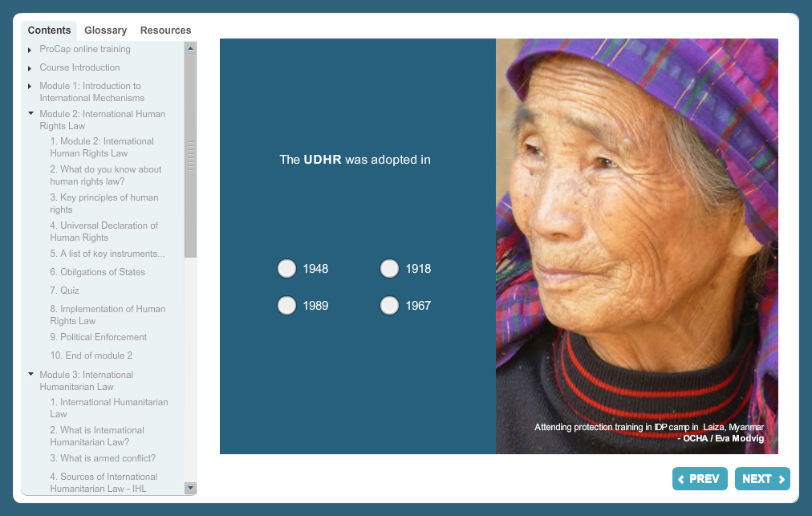Open 7. Quiz in Module 2
812x516 pixels.
click(65, 291)
